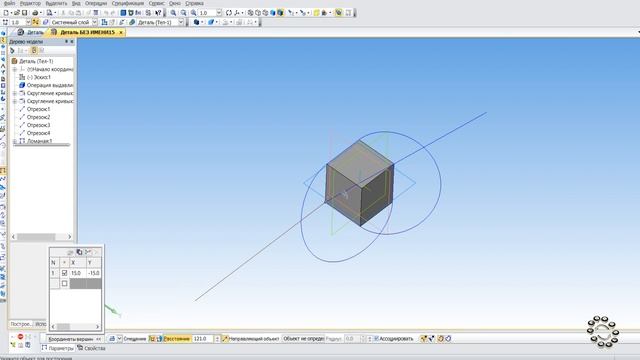Screen dimensions: 640x360
Task: Click the red stop command icon
Action: click(20, 336)
